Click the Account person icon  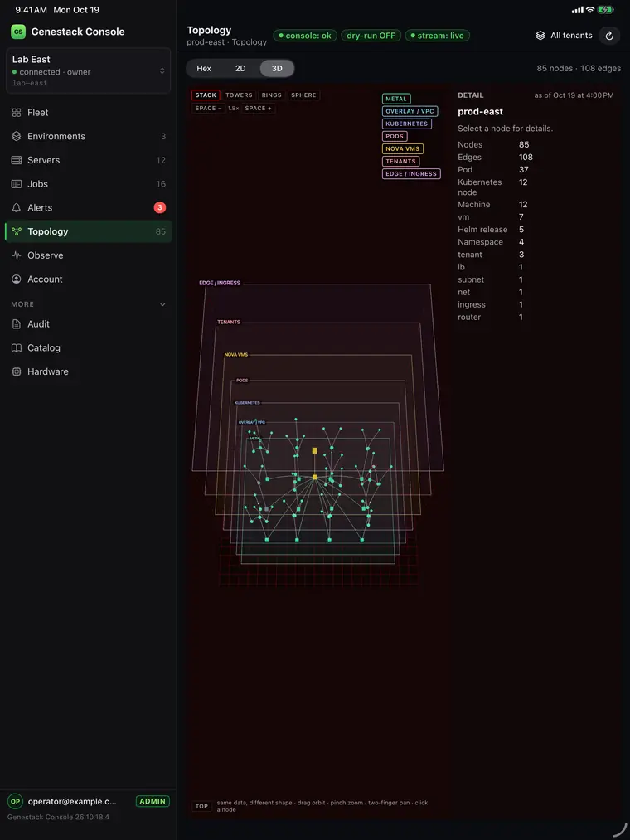click(x=17, y=279)
